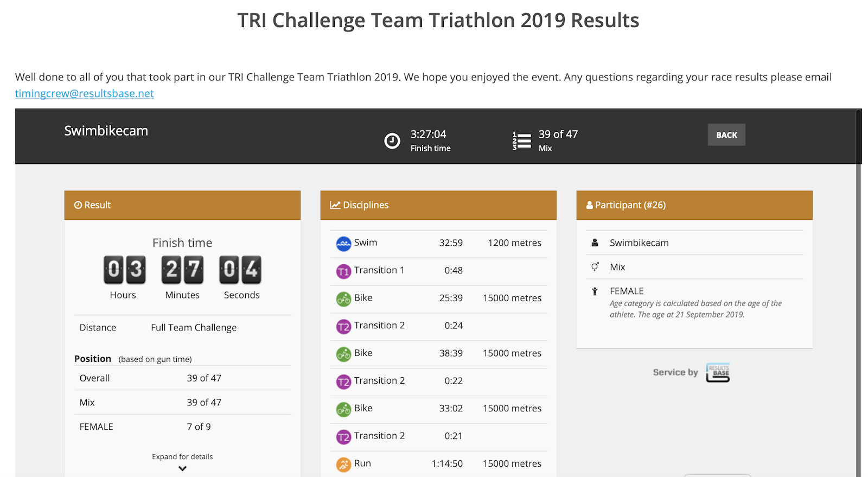Click the person icon next to Swimbikecam
The width and height of the screenshot is (868, 477).
(x=595, y=243)
